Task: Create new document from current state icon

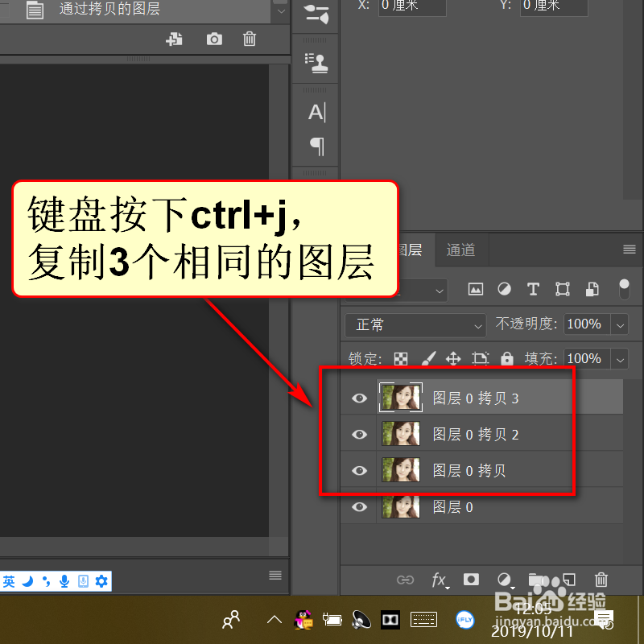Action: click(174, 39)
